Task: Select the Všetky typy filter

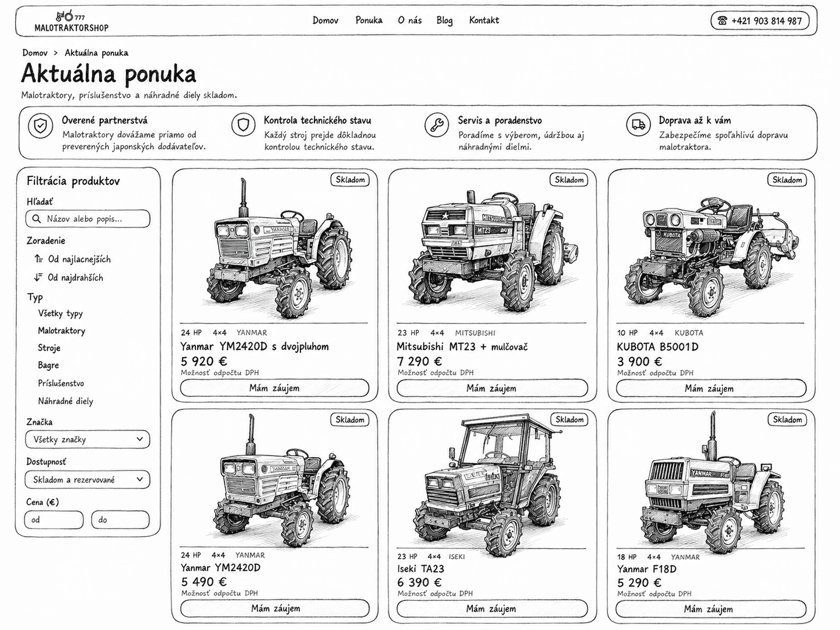Action: pos(60,313)
